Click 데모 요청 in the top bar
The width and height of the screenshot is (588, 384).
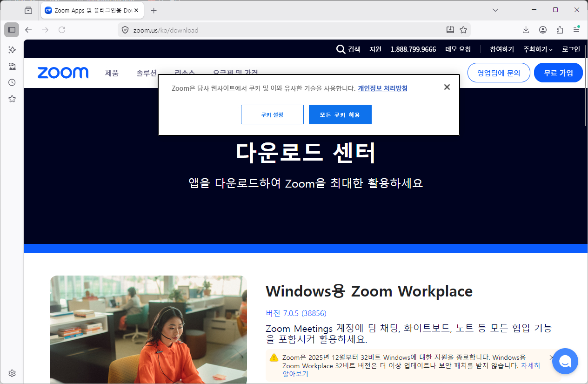(458, 49)
